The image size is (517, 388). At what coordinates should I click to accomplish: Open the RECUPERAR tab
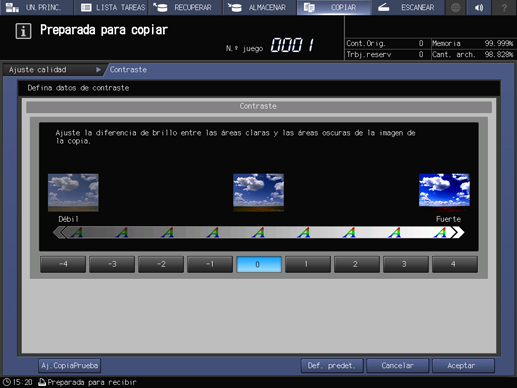(x=185, y=7)
